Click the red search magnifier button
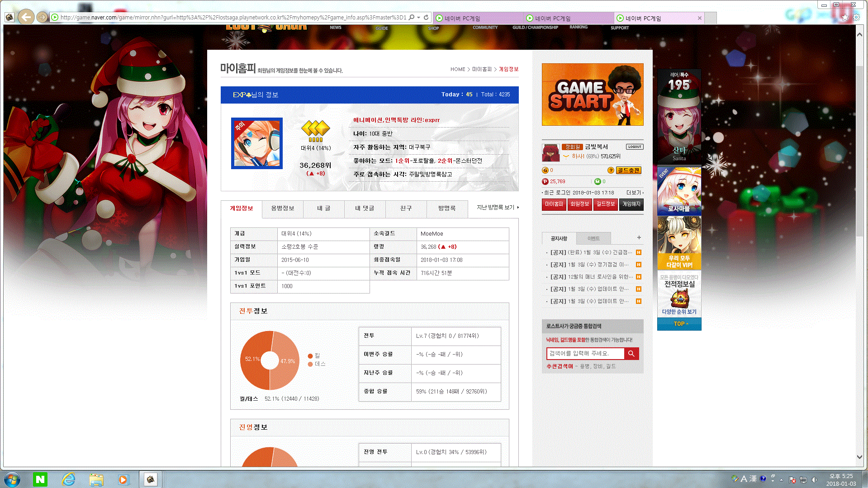Viewport: 868px width, 488px height. [631, 354]
